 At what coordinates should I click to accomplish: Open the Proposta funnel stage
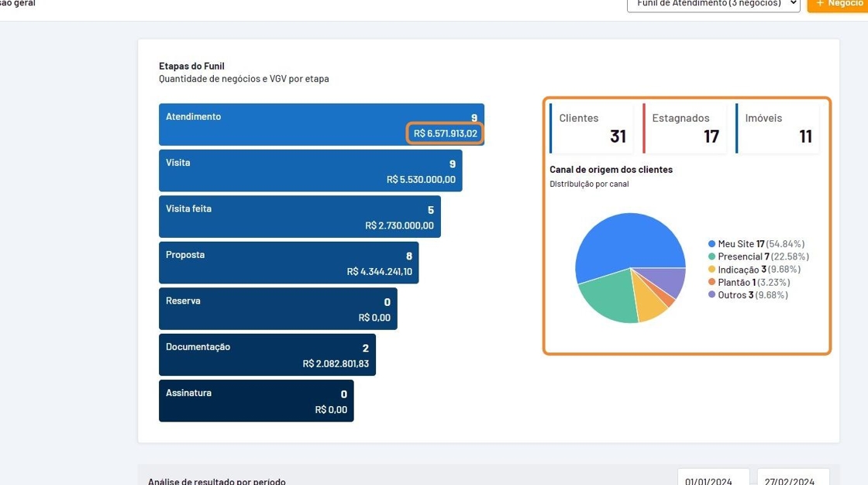(x=288, y=263)
